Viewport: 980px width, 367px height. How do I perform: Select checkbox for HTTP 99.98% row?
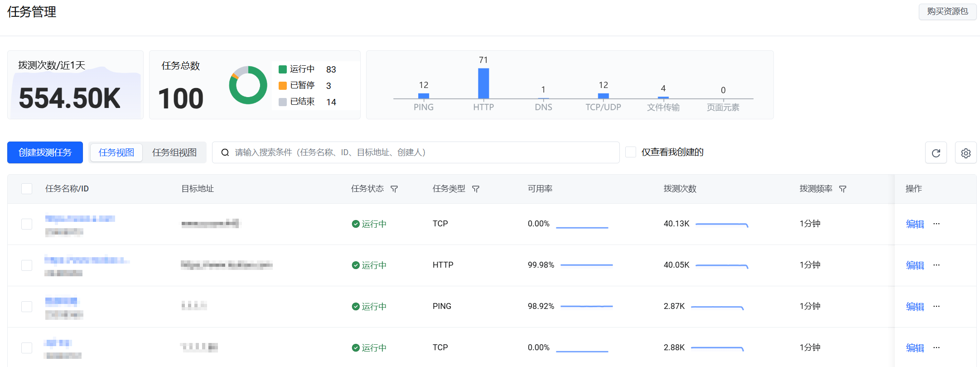pyautogui.click(x=27, y=265)
